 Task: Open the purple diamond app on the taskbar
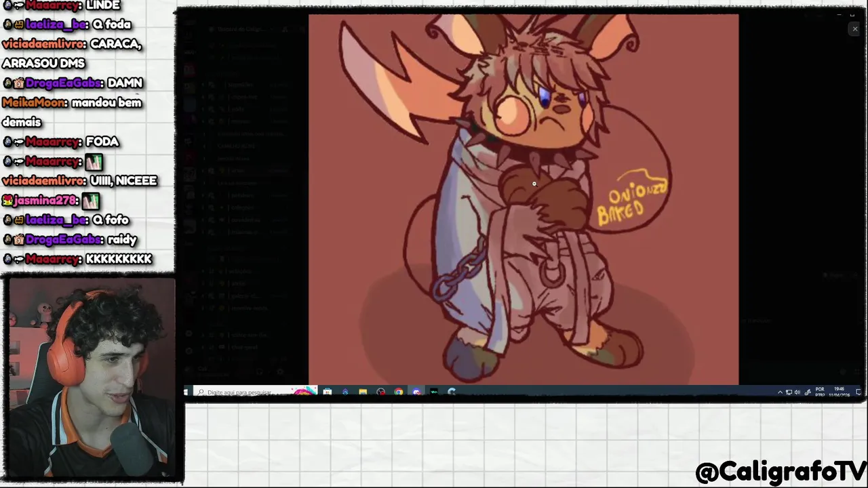(345, 392)
